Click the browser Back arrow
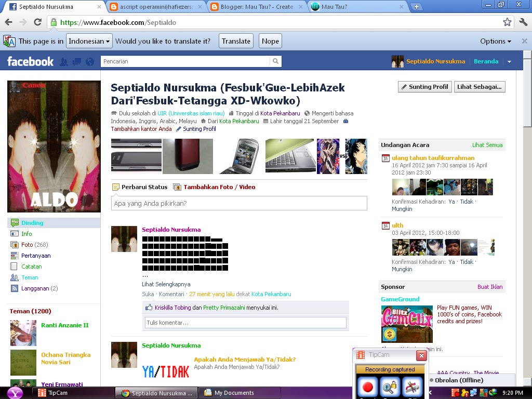This screenshot has width=532, height=399. 9,22
